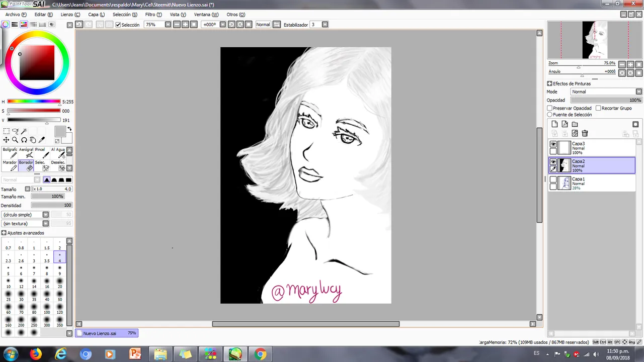Create a new normal layer

[554, 124]
